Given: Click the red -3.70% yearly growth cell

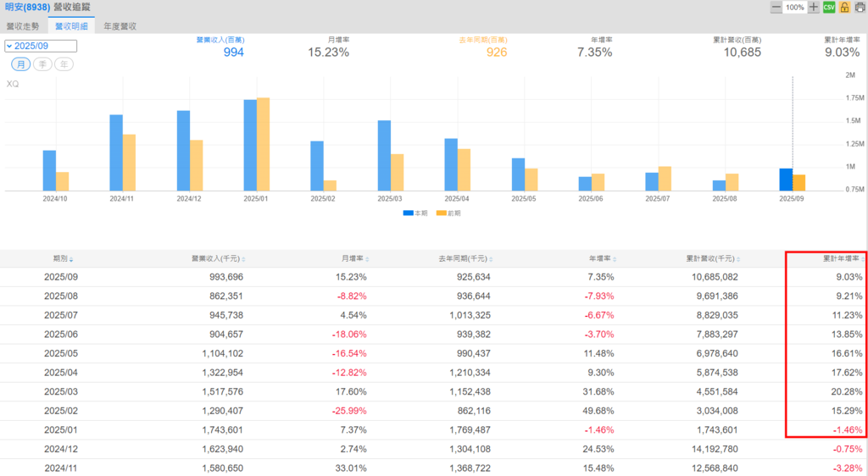Looking at the screenshot, I should pos(599,335).
